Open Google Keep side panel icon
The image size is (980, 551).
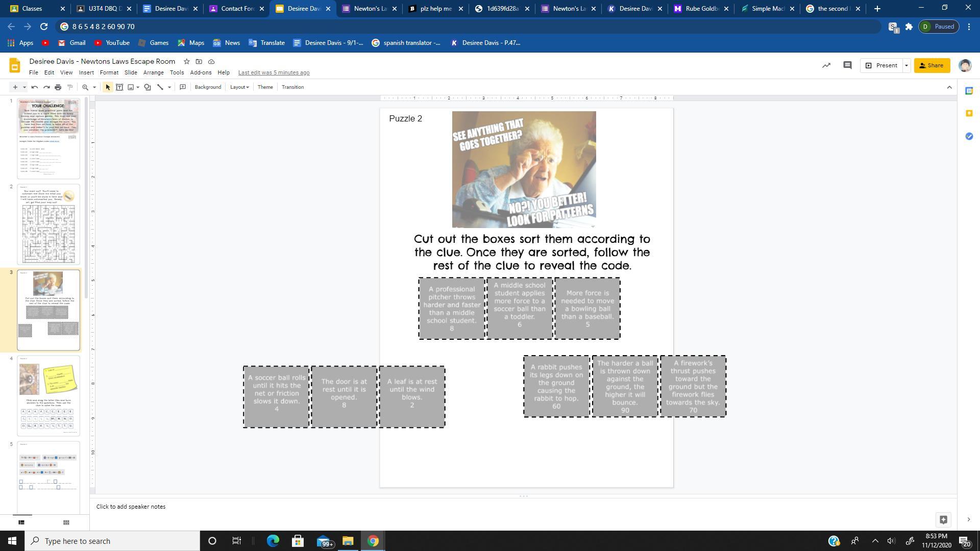tap(969, 113)
